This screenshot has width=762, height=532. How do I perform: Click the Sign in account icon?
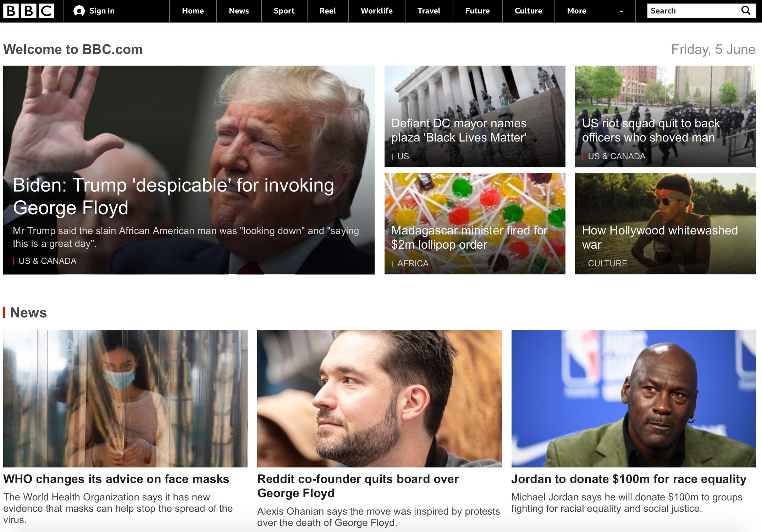click(79, 11)
